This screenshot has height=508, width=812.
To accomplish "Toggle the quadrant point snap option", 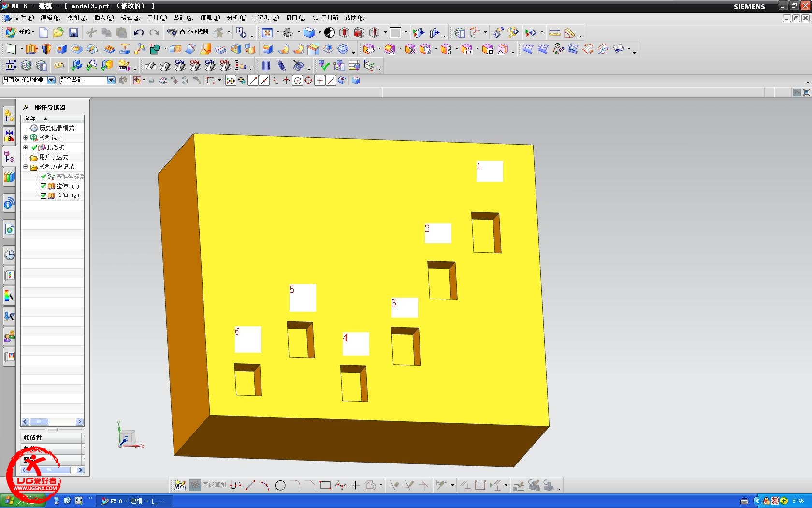I will pos(308,81).
